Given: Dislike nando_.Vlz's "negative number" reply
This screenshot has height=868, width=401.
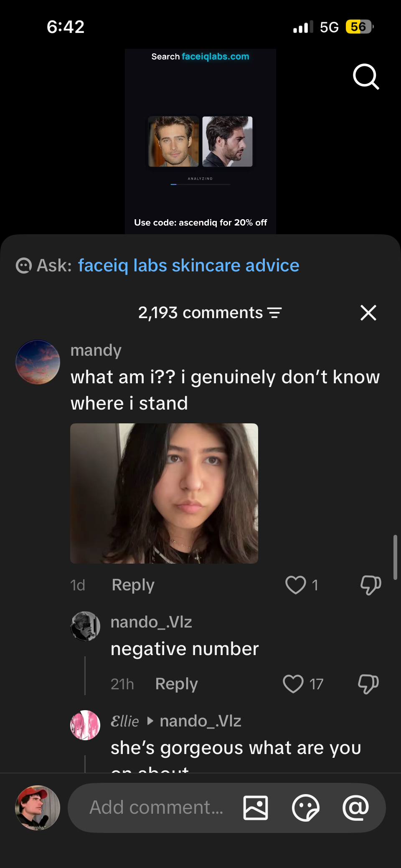Looking at the screenshot, I should [x=368, y=684].
